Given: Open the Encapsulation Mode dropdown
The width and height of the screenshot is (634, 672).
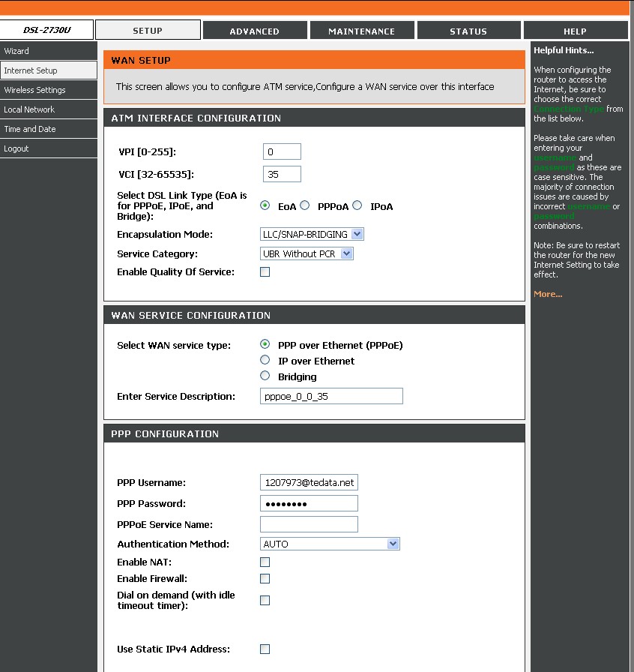Looking at the screenshot, I should pos(312,234).
